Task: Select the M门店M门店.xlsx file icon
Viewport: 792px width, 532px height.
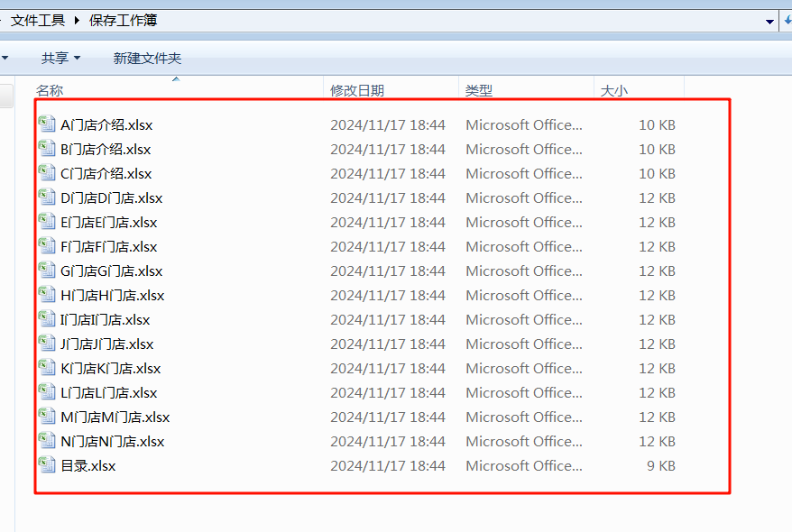Action: click(x=47, y=417)
